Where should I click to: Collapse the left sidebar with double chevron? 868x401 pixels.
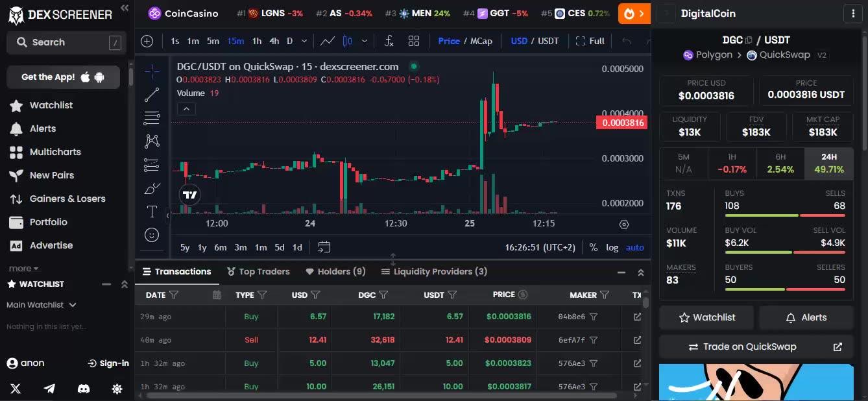point(125,8)
